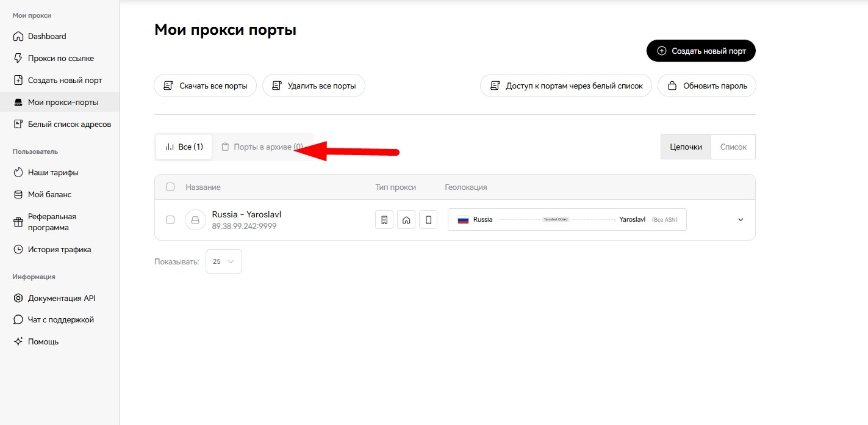Viewport: 868px width, 425px height.
Task: Switch to the Все (1) tab
Action: 184,147
